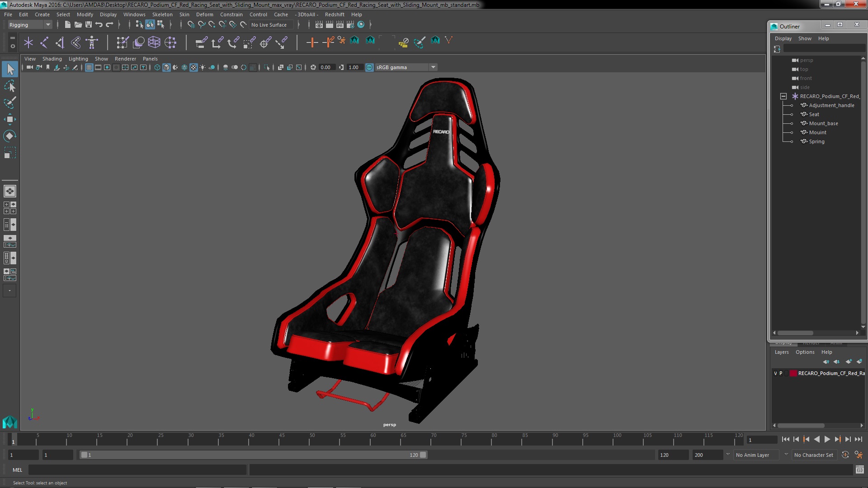Select Adjustment_handle in the Outliner
This screenshot has width=868, height=488.
tap(831, 105)
